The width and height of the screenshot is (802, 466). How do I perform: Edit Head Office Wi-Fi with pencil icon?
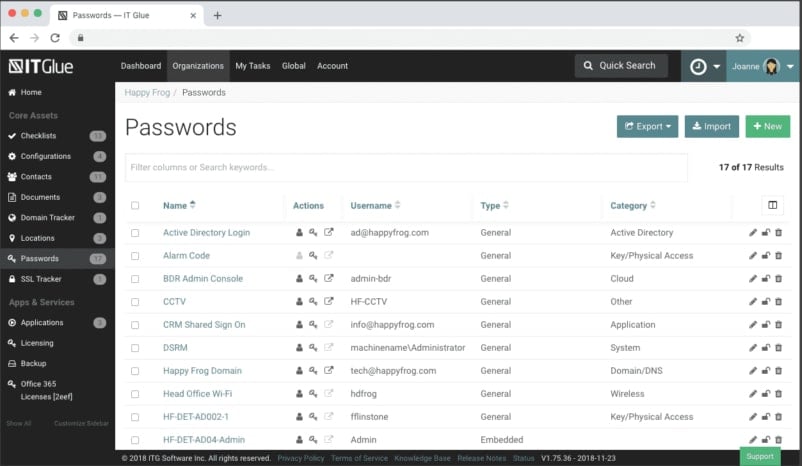click(753, 394)
